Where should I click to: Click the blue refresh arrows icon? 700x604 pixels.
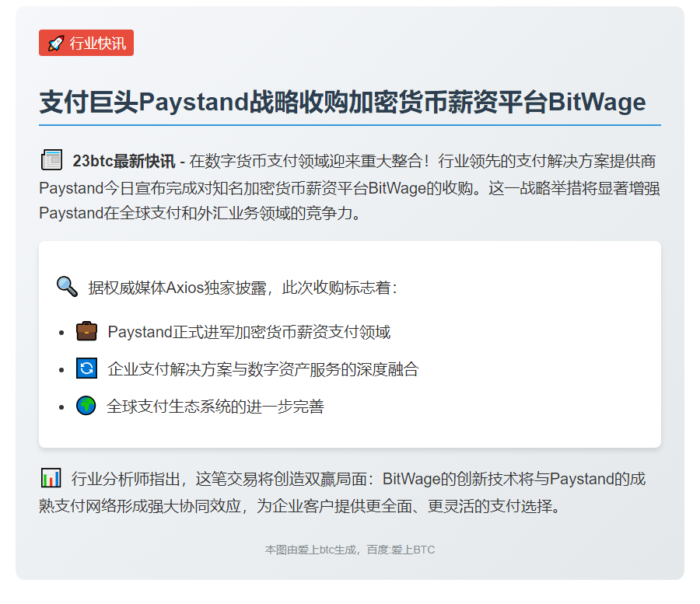tap(86, 368)
